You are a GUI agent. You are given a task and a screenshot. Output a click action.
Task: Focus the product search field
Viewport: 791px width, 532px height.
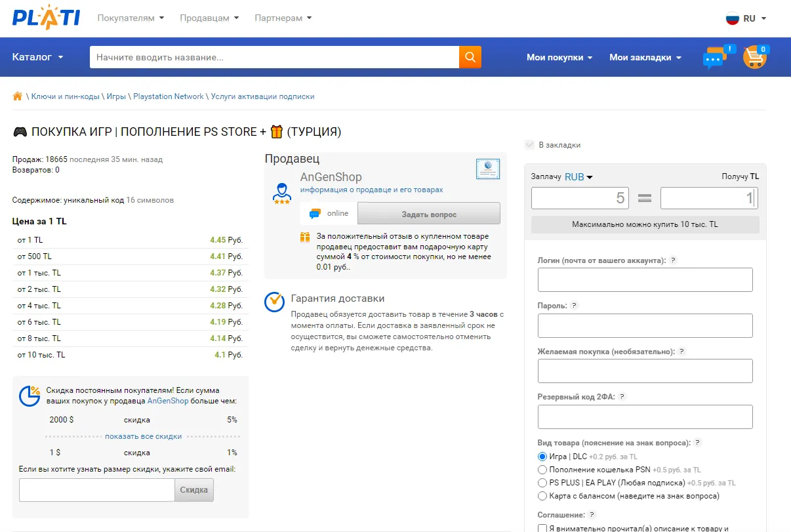274,57
